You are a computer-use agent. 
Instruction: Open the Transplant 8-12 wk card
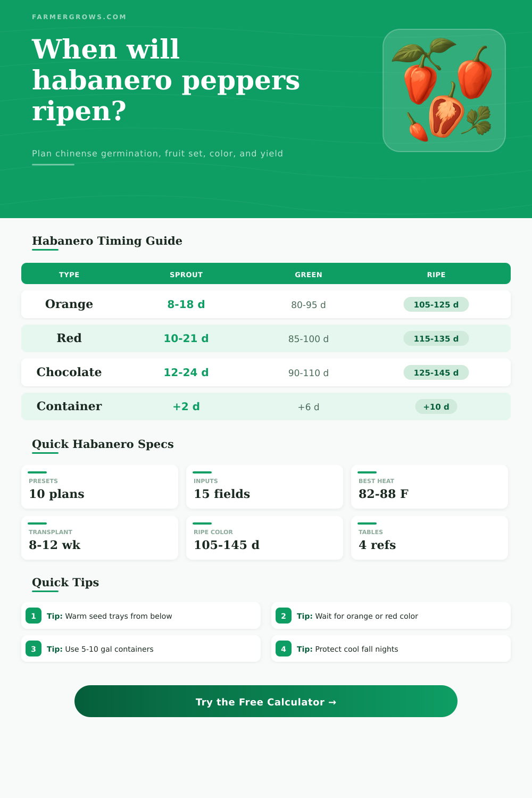pos(99,538)
